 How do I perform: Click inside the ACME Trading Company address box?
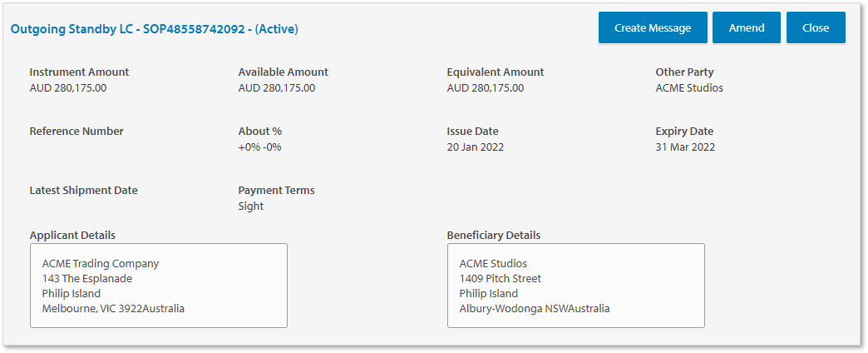click(x=159, y=286)
